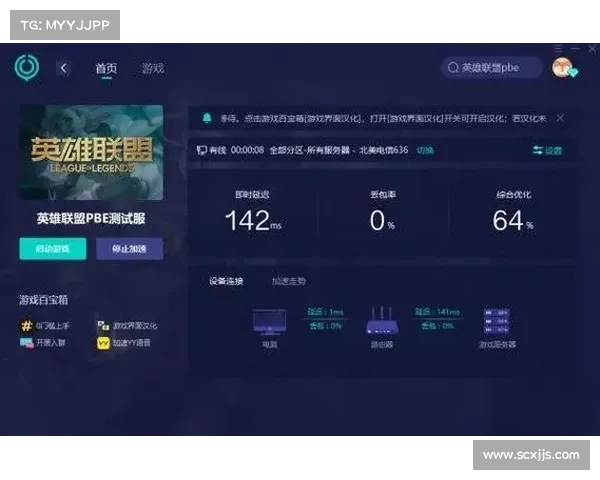Viewport: 600px width, 480px height.
Task: Open the title bar menu icon
Action: click(x=558, y=49)
